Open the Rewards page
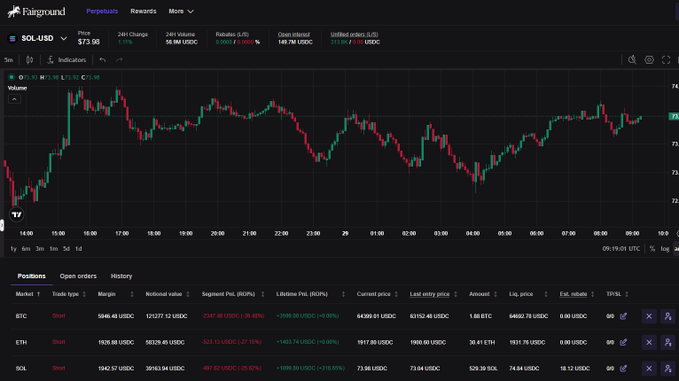679x381 pixels. click(x=143, y=11)
